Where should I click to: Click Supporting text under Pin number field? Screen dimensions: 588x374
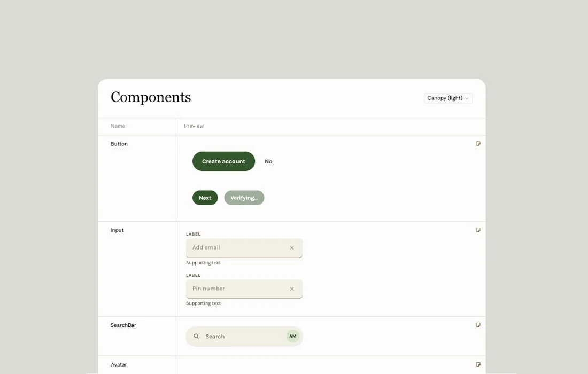(x=203, y=303)
